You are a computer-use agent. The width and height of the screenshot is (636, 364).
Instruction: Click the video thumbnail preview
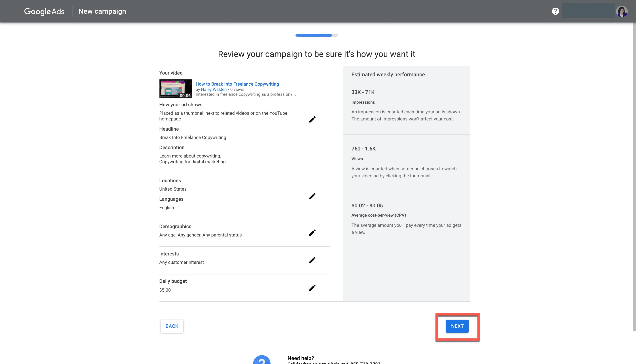[x=175, y=89]
